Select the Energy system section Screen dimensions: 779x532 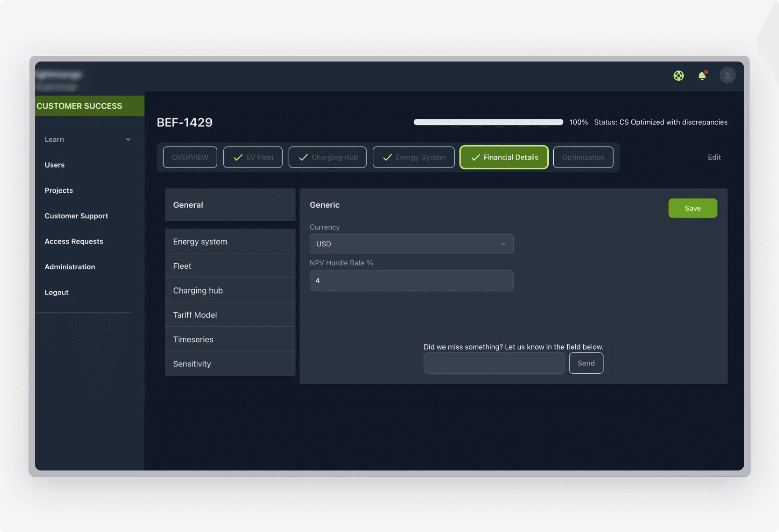click(x=230, y=241)
